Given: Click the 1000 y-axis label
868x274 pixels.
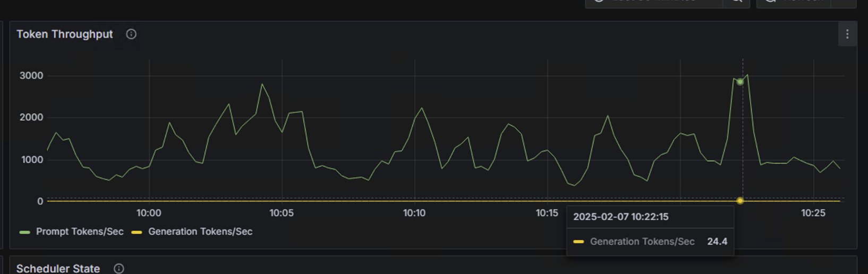Looking at the screenshot, I should (32, 160).
